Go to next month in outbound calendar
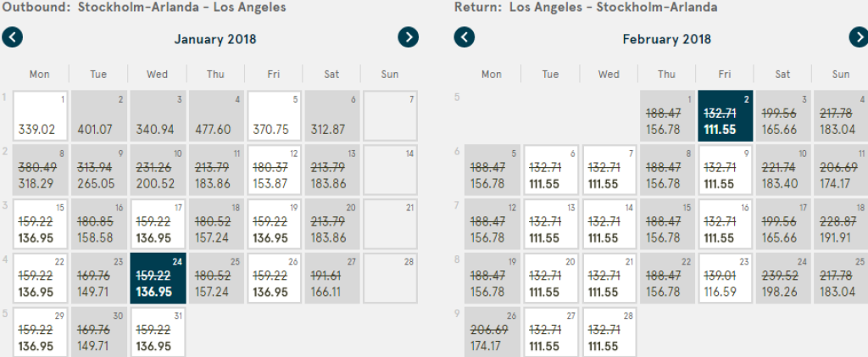The height and width of the screenshot is (357, 868). (409, 37)
